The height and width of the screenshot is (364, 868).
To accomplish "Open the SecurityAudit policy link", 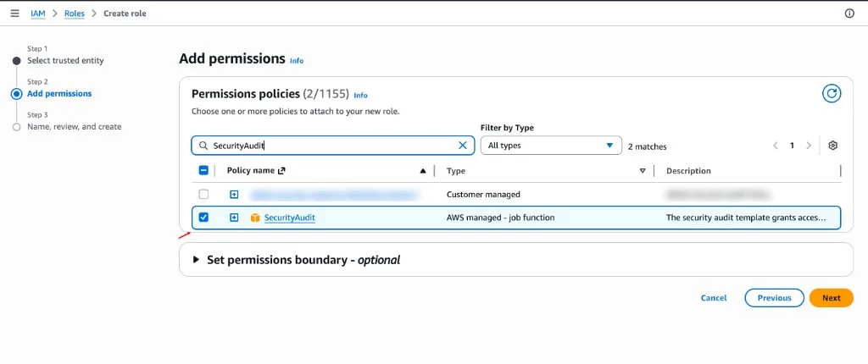I will tap(290, 218).
